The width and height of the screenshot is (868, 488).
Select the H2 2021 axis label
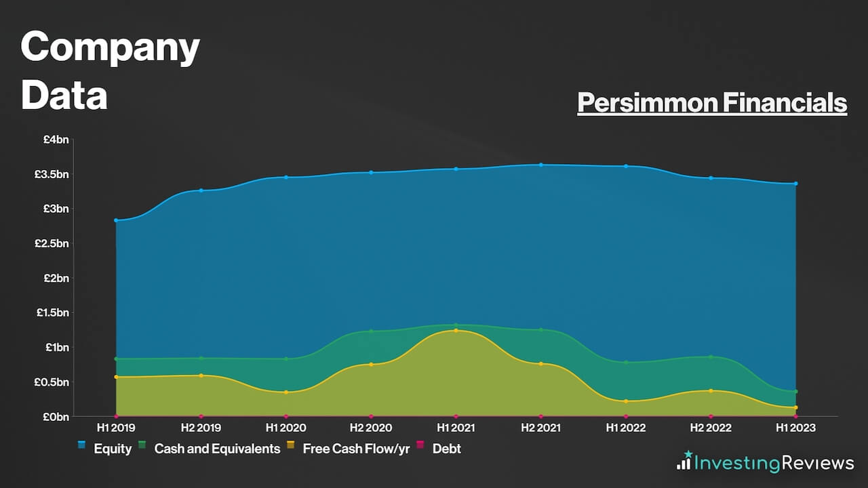tap(540, 428)
